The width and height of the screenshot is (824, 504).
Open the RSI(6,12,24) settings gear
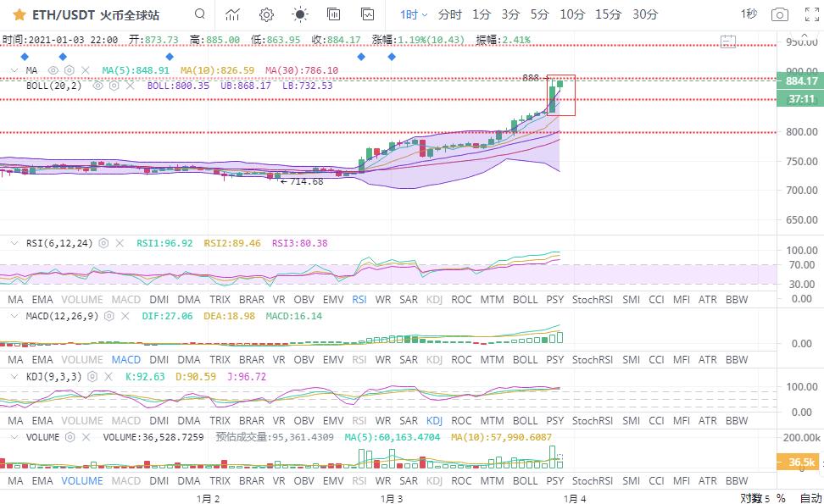pyautogui.click(x=103, y=243)
